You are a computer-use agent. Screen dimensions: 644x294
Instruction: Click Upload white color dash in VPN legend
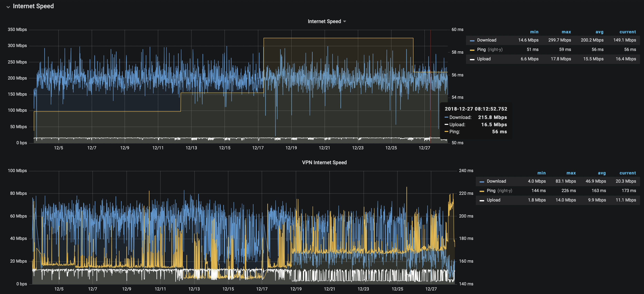click(x=482, y=201)
